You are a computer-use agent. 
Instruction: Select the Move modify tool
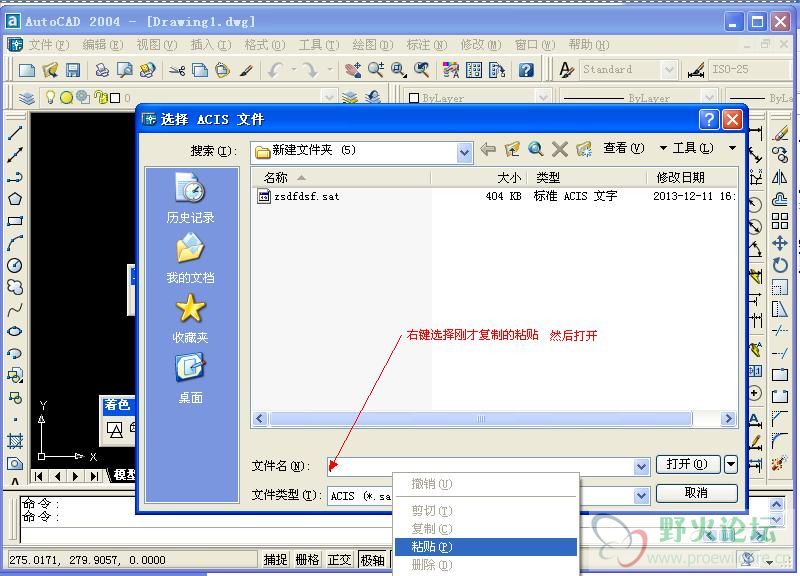[x=780, y=243]
